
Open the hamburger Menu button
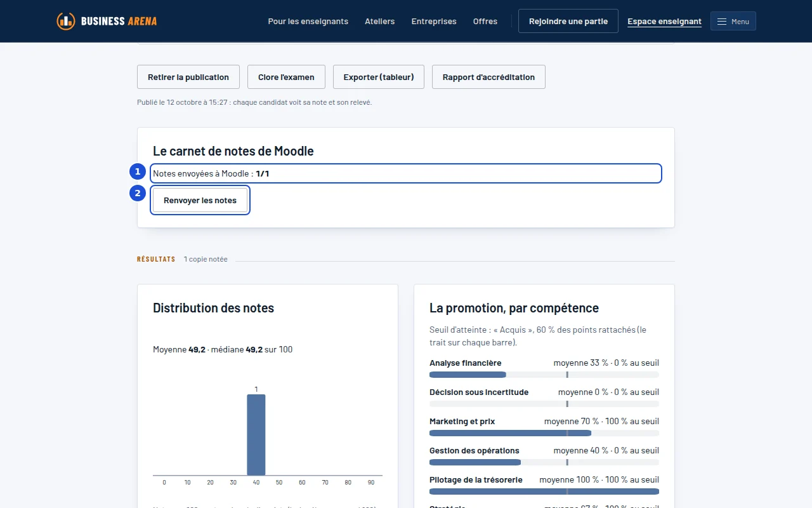click(x=733, y=21)
